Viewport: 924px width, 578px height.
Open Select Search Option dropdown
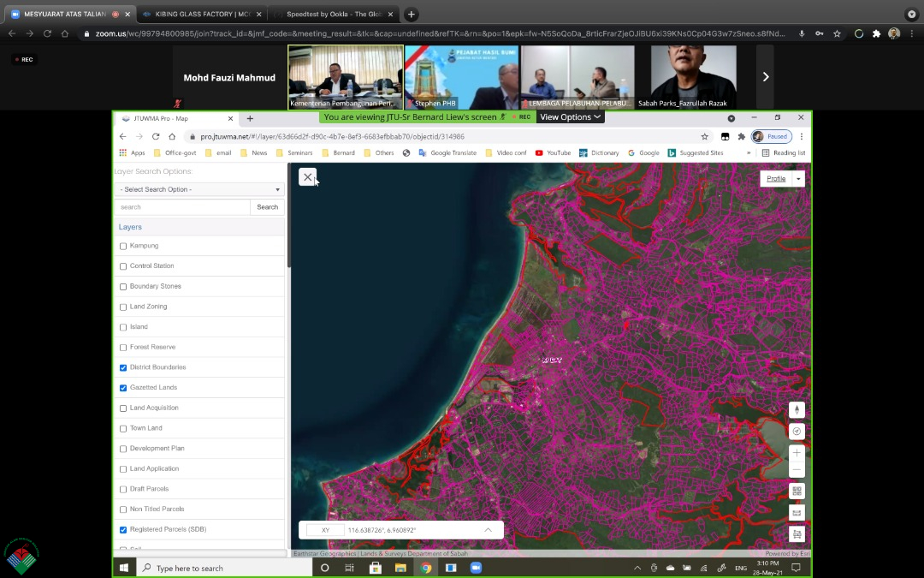click(x=199, y=189)
